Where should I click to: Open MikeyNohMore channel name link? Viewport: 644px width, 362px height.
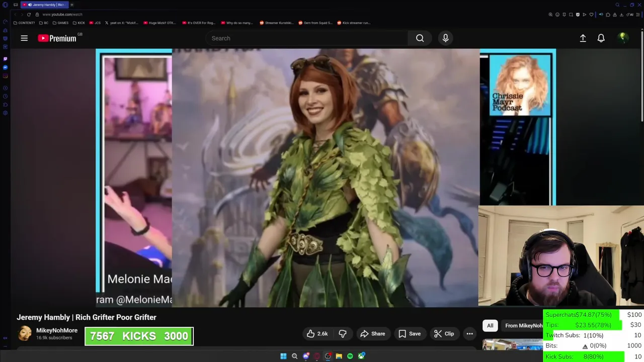57,330
